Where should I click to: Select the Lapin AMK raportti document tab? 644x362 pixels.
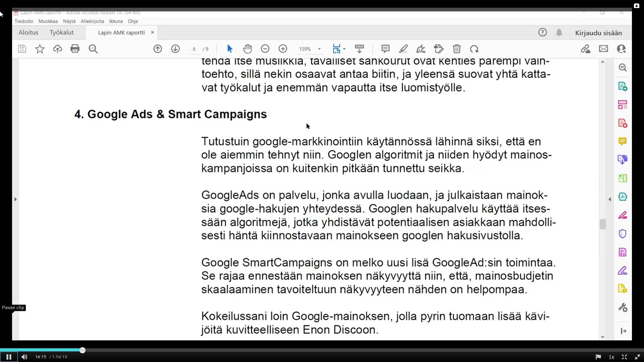pos(121,33)
